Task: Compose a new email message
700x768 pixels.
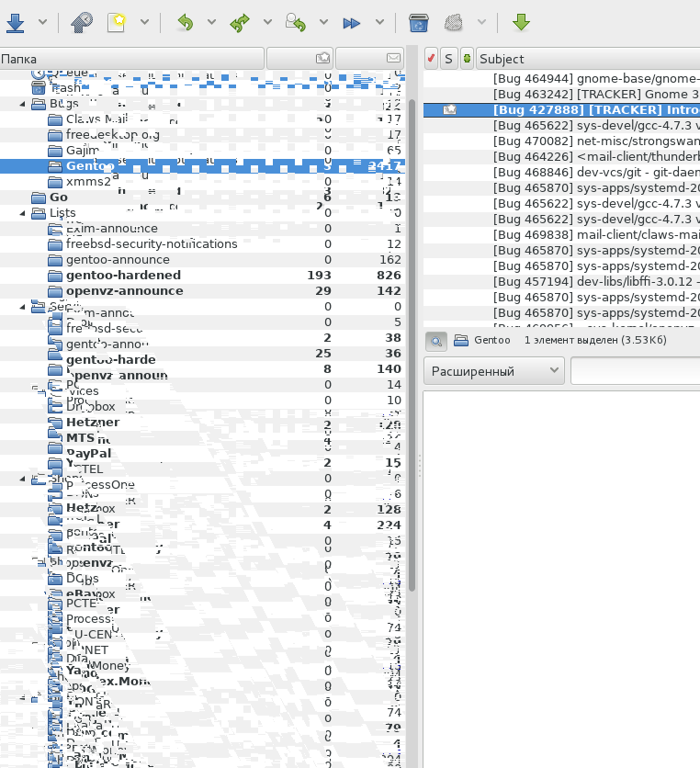Action: click(117, 23)
